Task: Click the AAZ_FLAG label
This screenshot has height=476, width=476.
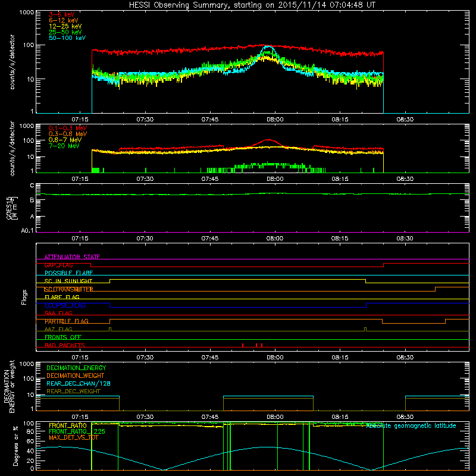Action: point(58,329)
